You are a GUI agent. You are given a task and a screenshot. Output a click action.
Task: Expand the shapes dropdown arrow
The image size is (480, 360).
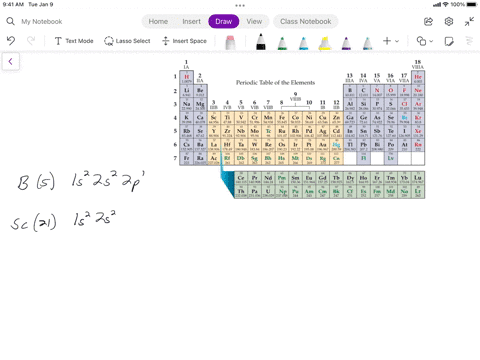tap(431, 41)
